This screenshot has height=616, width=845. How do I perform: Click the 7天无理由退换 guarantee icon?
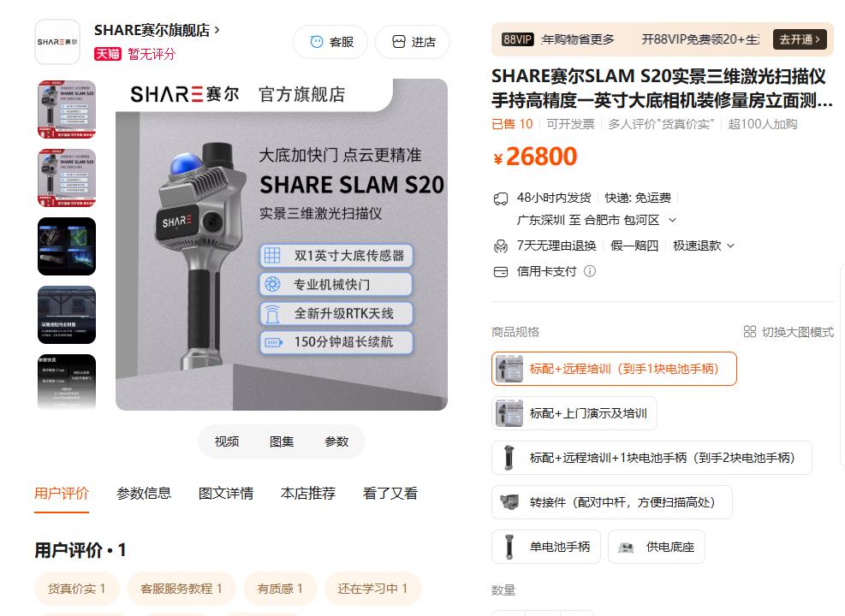click(501, 246)
